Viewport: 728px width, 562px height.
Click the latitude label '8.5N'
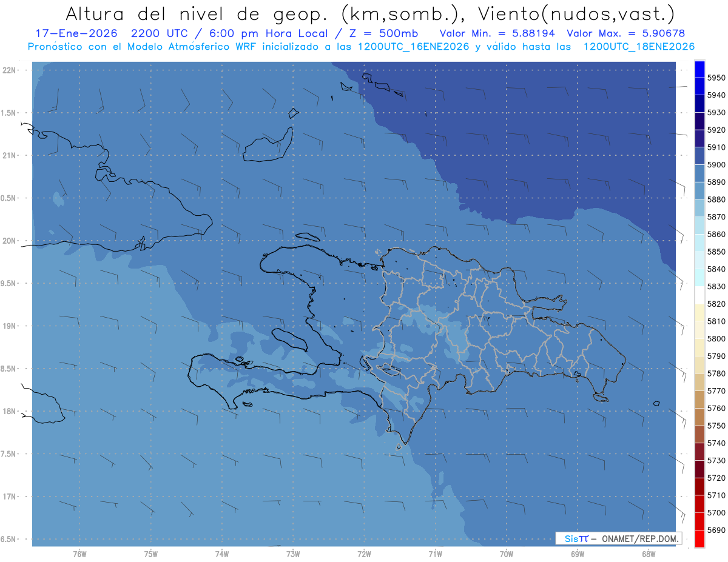tap(8, 369)
